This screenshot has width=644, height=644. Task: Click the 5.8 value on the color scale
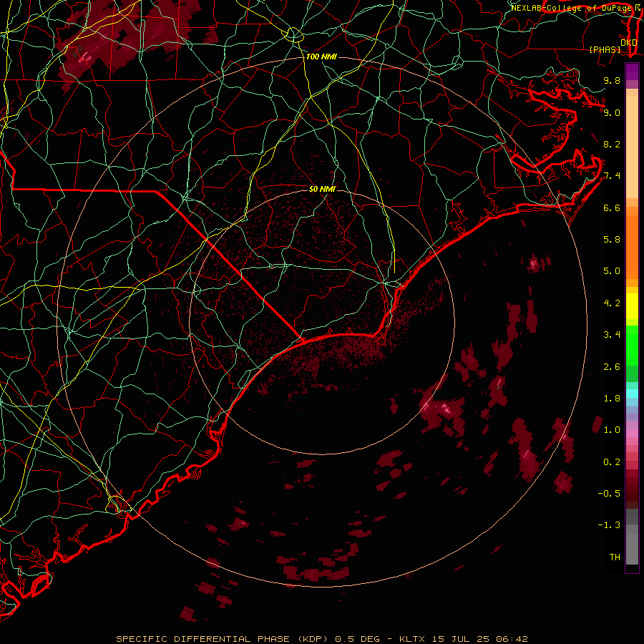point(612,240)
